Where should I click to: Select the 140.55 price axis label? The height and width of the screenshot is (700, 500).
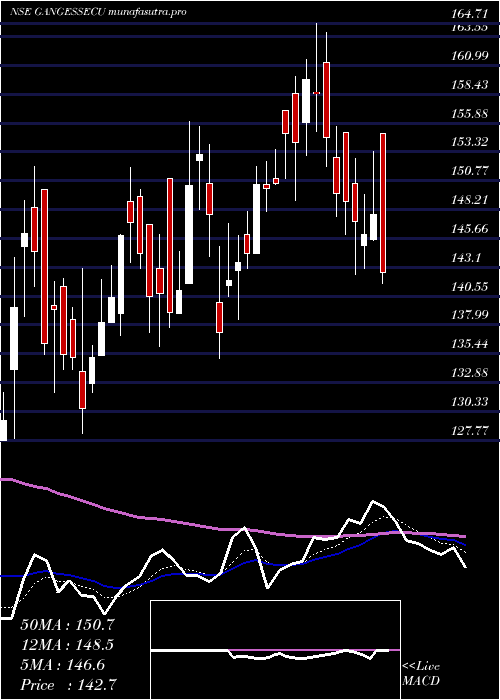469,286
